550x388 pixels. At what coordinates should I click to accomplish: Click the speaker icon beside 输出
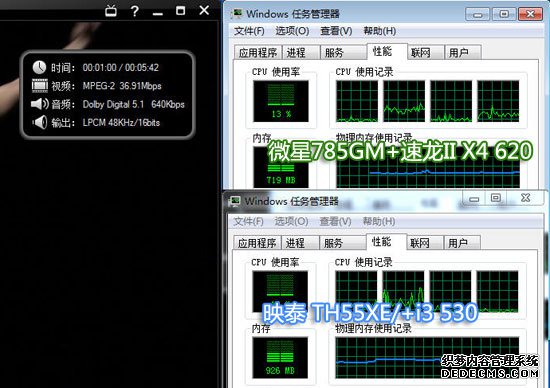pos(40,122)
